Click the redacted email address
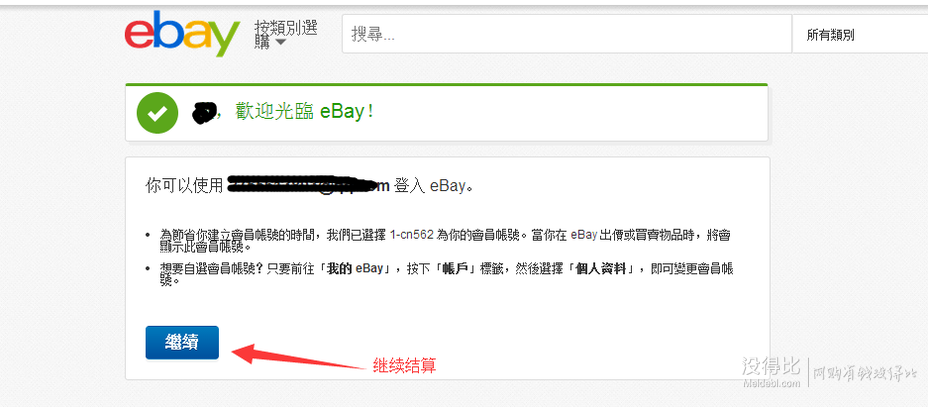Screen dimensions: 928x407 point(308,185)
